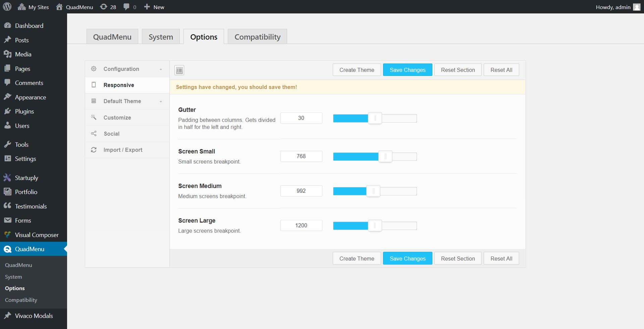The height and width of the screenshot is (329, 644).
Task: Open Compatibility submenu link in sidebar
Action: 21,300
